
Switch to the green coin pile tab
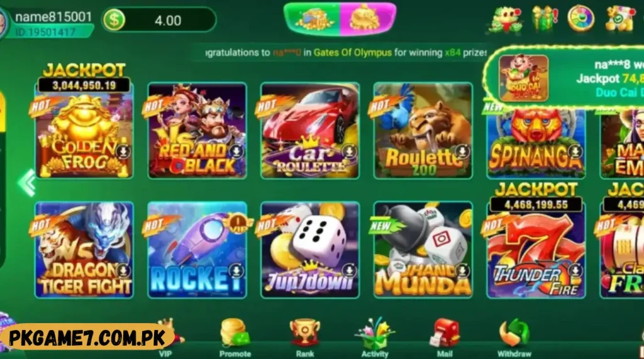pos(313,19)
